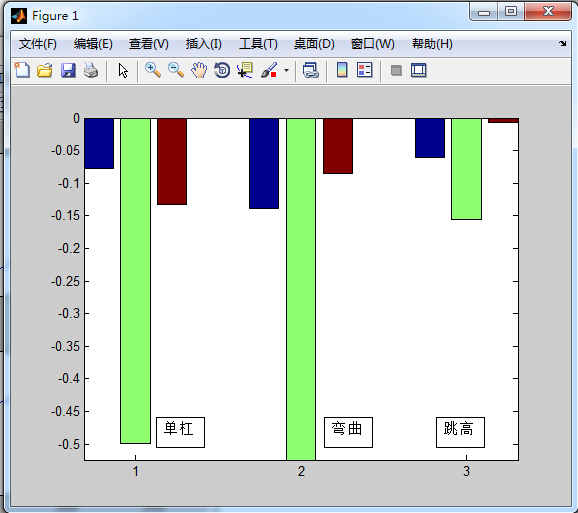The width and height of the screenshot is (578, 513).
Task: Open file with the folder icon
Action: coord(45,70)
